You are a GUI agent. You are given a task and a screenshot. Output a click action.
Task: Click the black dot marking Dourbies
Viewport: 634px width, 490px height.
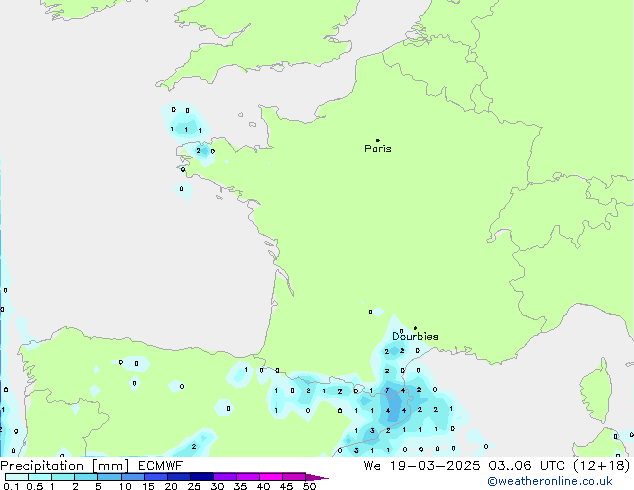pyautogui.click(x=415, y=328)
